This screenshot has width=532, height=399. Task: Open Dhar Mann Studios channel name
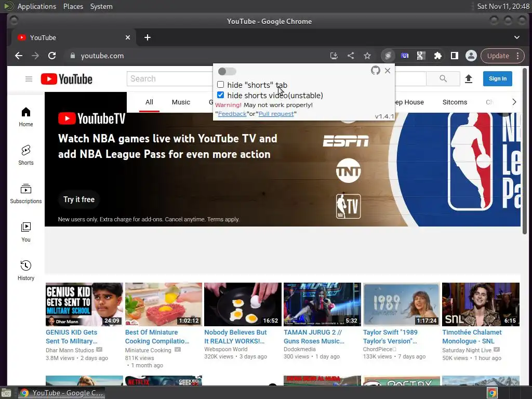tap(70, 350)
